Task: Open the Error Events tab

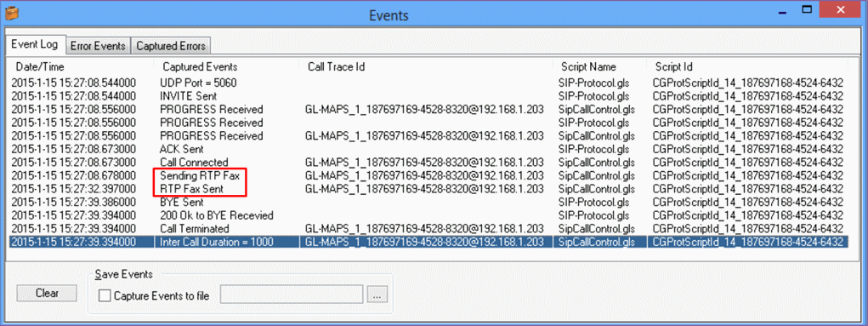Action: [x=98, y=45]
